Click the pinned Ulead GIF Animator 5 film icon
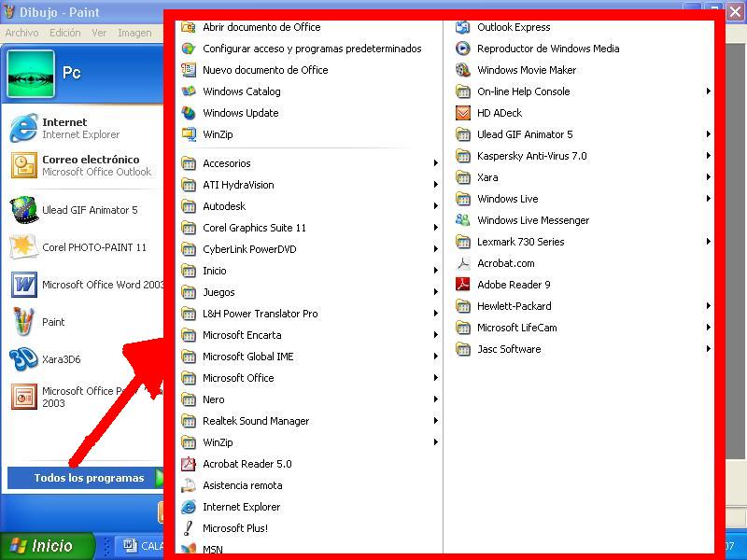The image size is (747, 560). click(24, 210)
